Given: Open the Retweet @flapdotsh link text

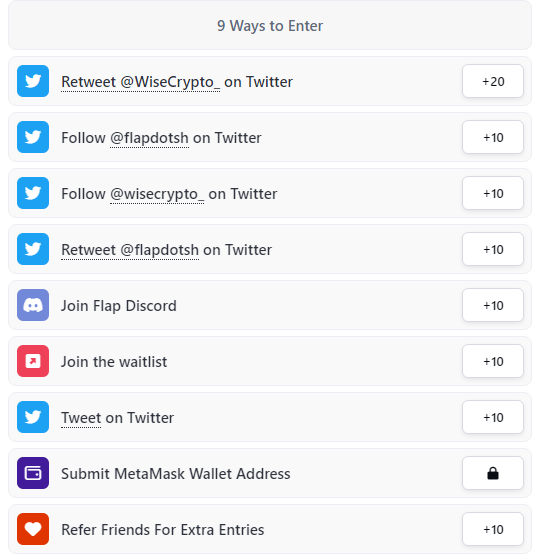Looking at the screenshot, I should click(x=130, y=250).
